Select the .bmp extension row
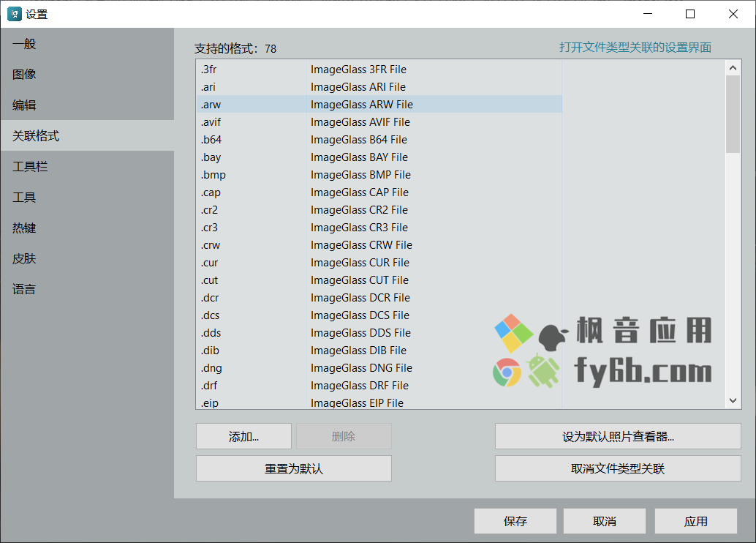Viewport: 756px width, 543px height. (x=379, y=175)
